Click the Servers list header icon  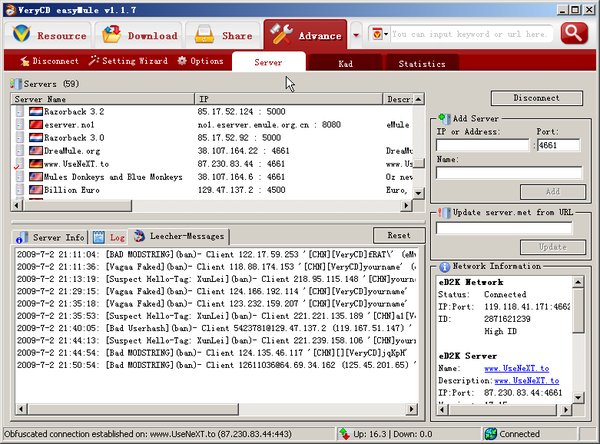pyautogui.click(x=16, y=83)
